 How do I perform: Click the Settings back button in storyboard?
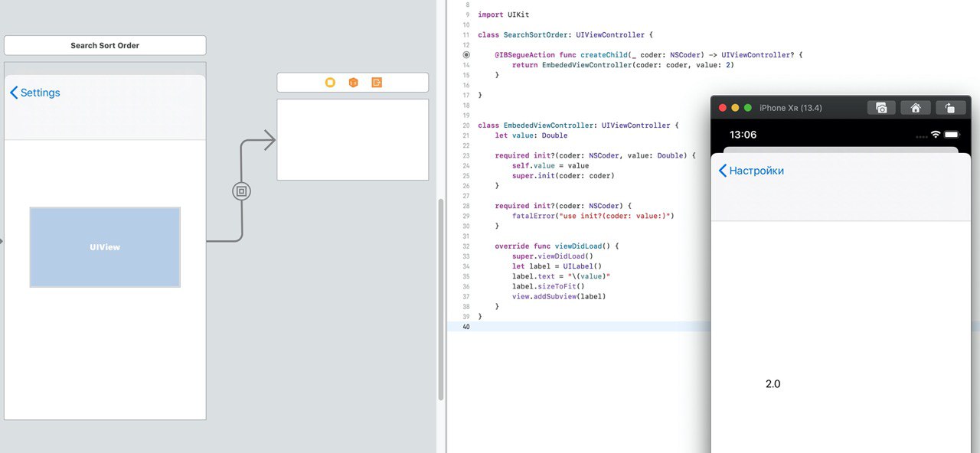tap(35, 93)
